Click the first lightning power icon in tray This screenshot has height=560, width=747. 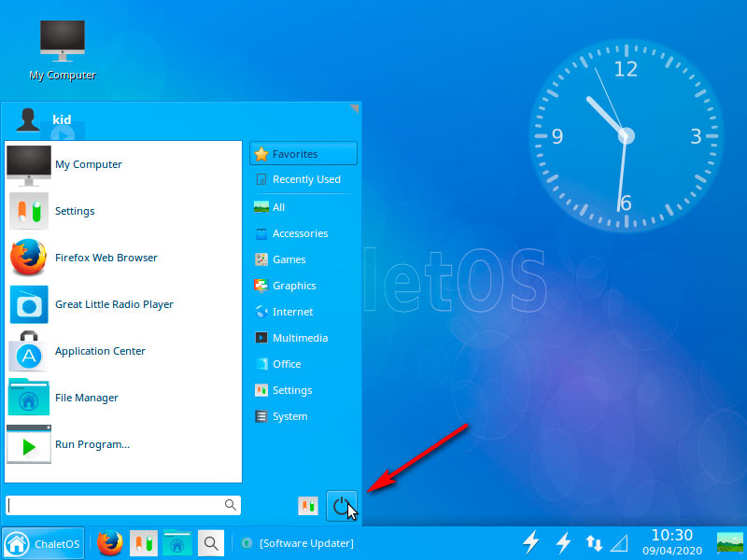[x=530, y=543]
